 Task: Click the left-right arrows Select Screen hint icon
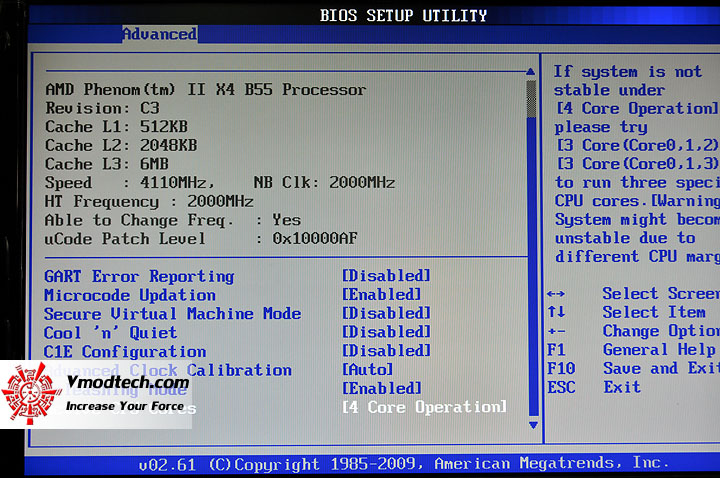[556, 294]
